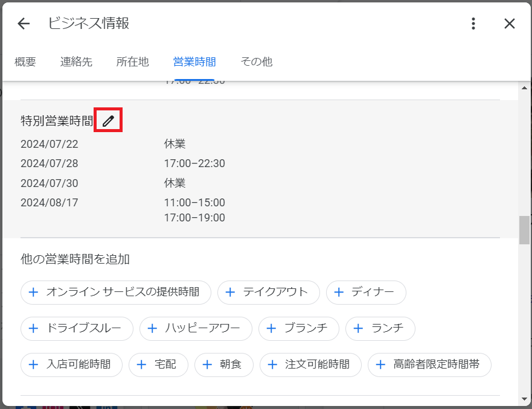
Task: Click the back arrow icon
Action: click(24, 24)
